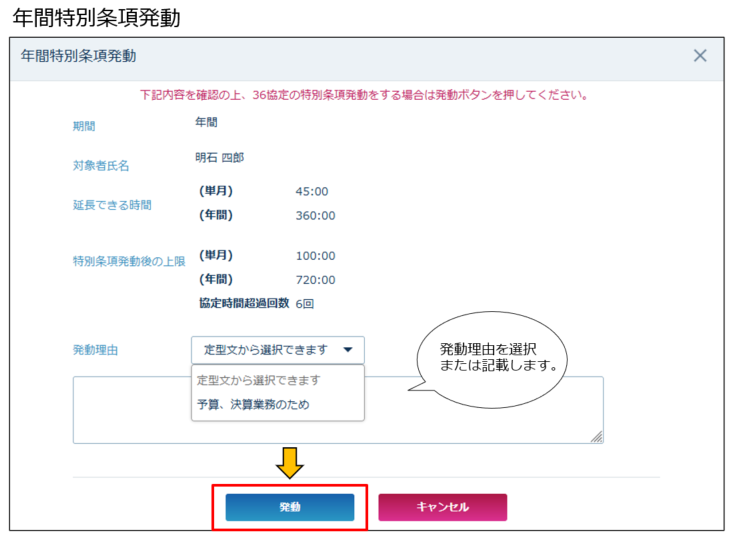Screen dimensions: 737x540
Task: Click the 対象者氏名 field label
Action: 101,165
